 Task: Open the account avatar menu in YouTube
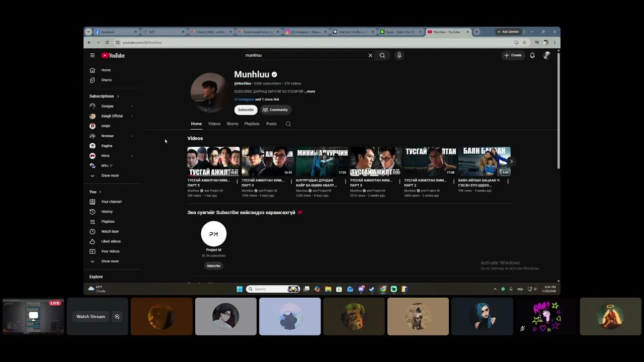547,55
